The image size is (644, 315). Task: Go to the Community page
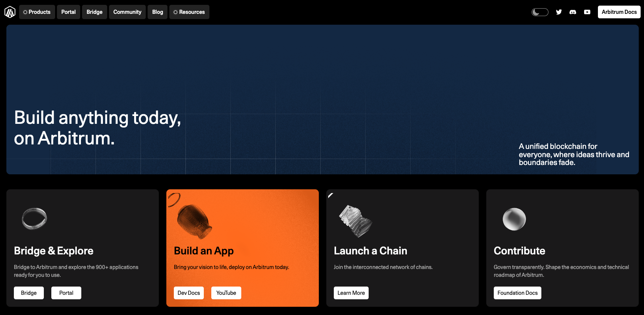point(127,12)
